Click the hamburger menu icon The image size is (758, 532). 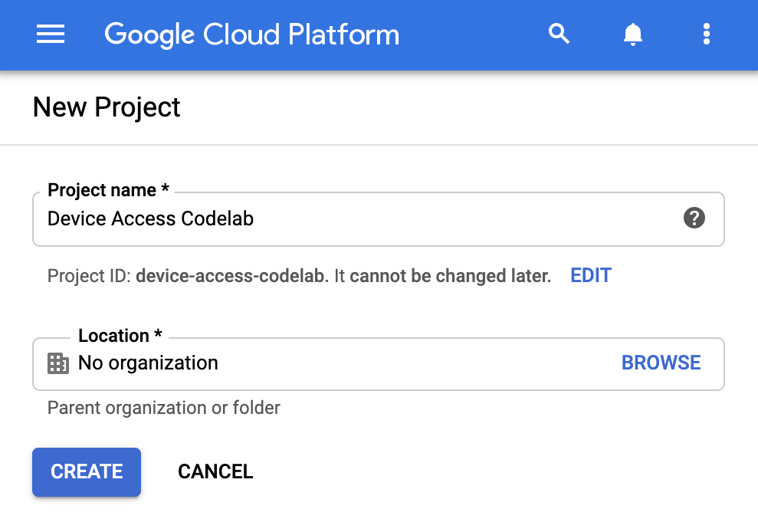50,34
